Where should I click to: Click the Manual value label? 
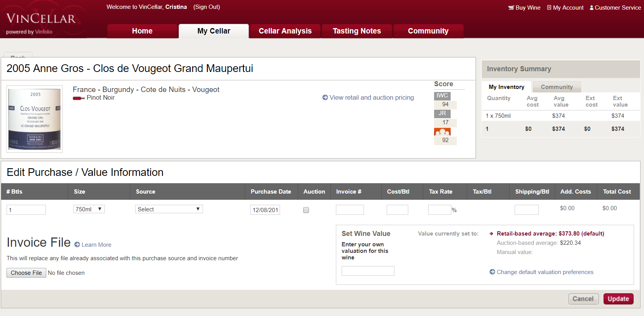click(515, 252)
